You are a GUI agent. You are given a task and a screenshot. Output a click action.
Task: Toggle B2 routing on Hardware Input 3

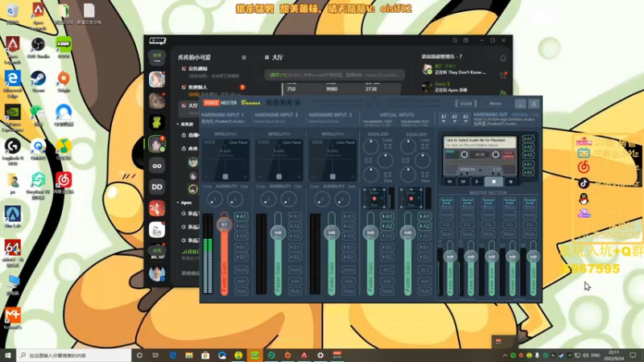[x=349, y=257]
